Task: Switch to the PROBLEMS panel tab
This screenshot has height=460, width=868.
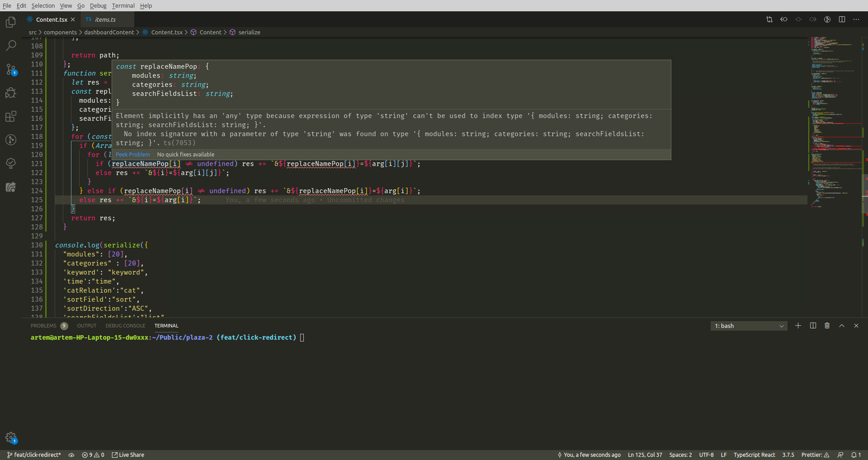Action: tap(43, 326)
